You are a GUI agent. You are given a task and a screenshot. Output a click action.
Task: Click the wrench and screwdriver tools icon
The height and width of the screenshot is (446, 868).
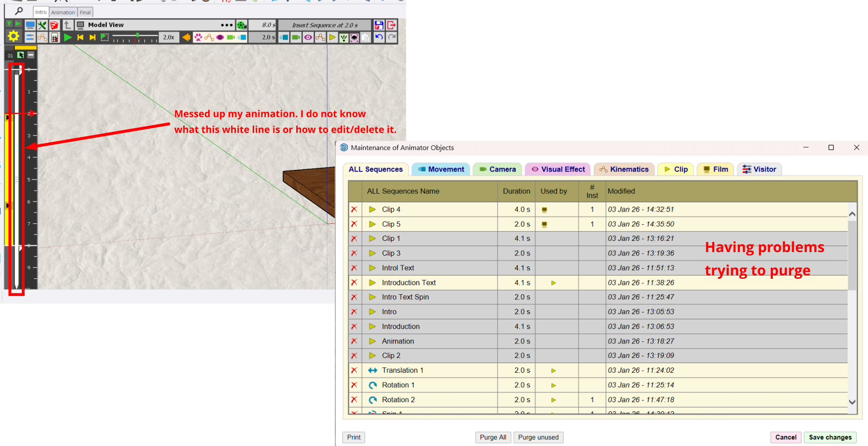[x=42, y=25]
